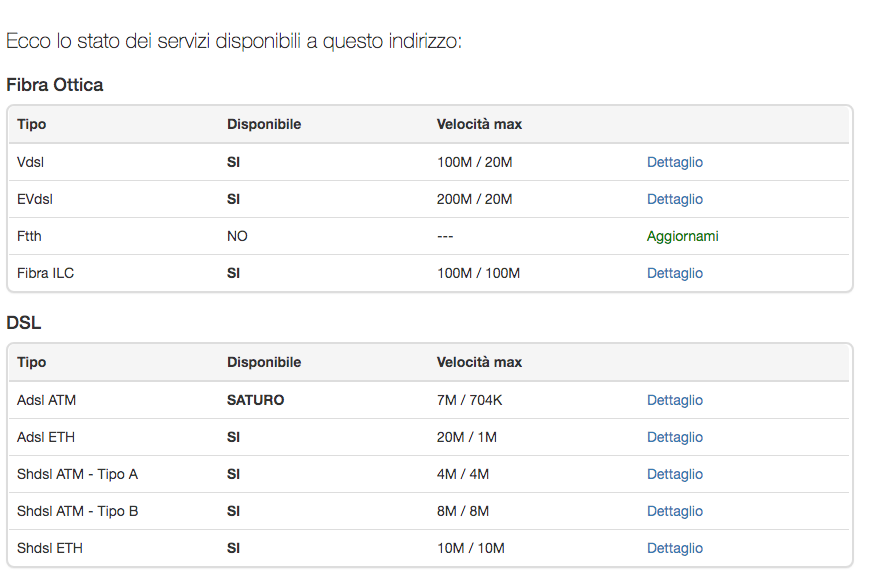873x588 pixels.
Task: Select the SATURO status for Adsl ATM
Action: point(255,400)
